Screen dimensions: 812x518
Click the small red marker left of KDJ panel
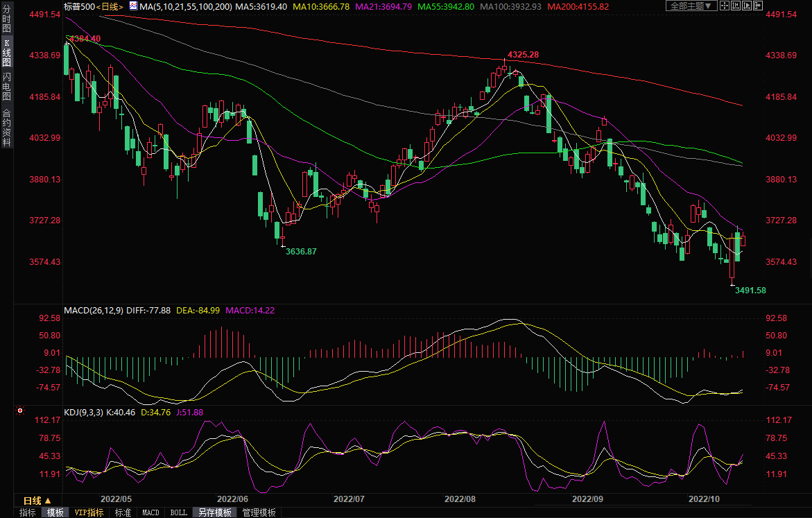19,411
